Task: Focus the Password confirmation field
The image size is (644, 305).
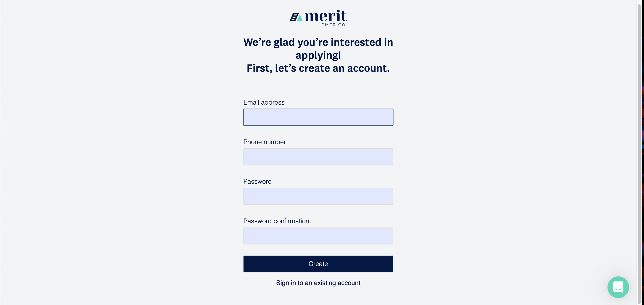Action: tap(318, 236)
